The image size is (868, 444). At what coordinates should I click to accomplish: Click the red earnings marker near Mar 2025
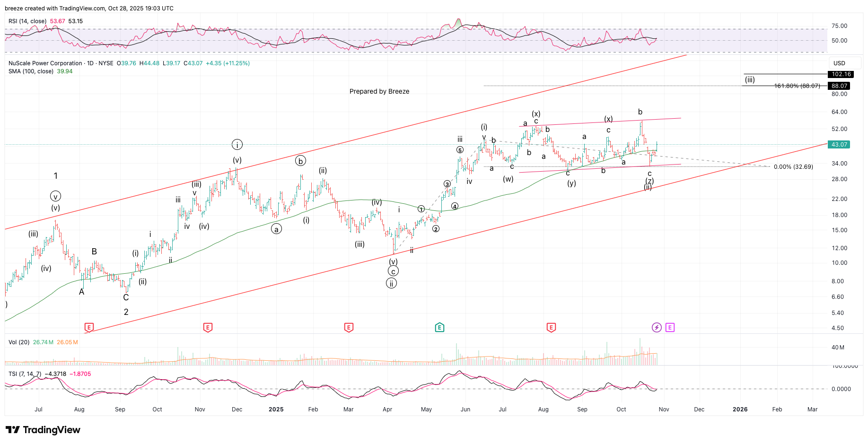point(349,327)
